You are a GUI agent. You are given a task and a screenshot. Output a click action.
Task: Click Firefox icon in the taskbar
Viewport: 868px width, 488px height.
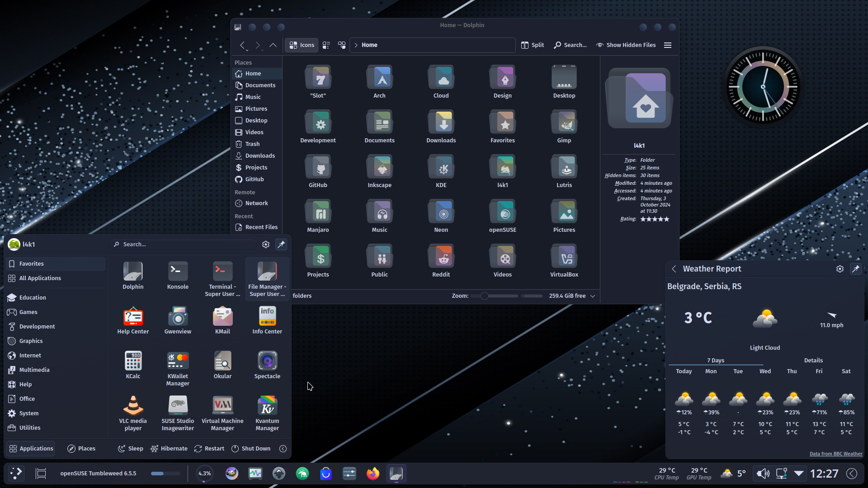373,474
